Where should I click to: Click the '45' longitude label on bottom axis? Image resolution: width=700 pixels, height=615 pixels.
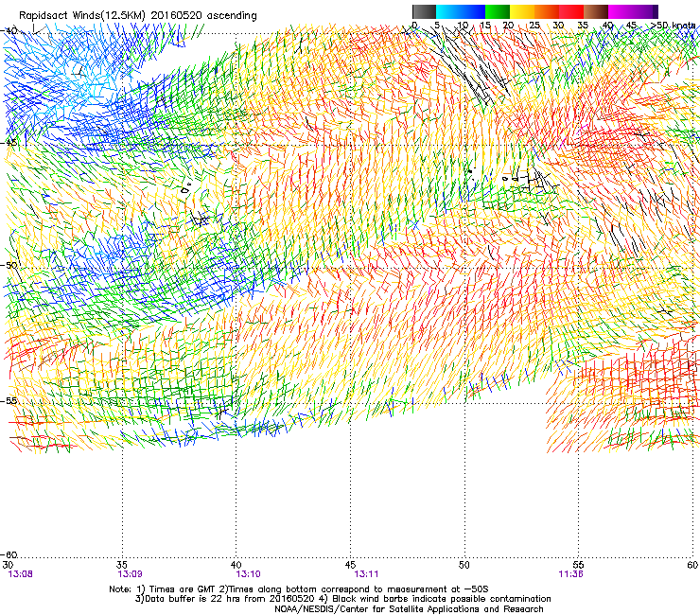(350, 565)
